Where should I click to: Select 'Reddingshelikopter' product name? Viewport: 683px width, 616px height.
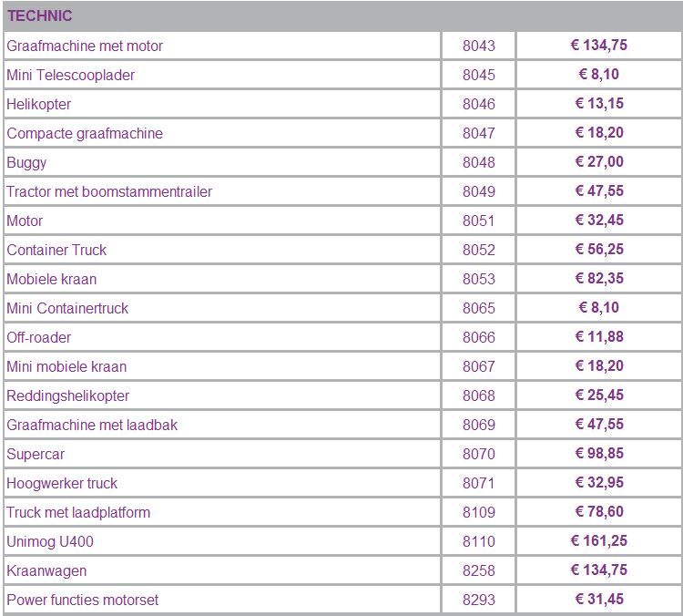pos(68,396)
